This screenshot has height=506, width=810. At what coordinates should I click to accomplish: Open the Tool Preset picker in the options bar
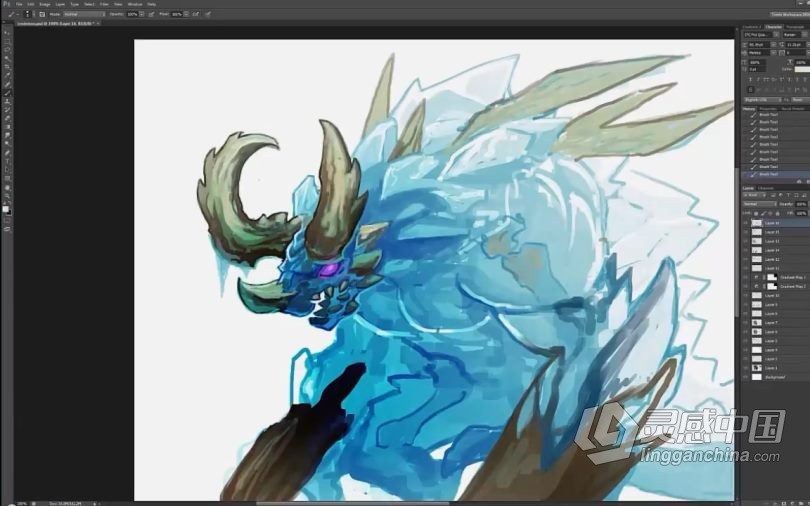(12, 14)
